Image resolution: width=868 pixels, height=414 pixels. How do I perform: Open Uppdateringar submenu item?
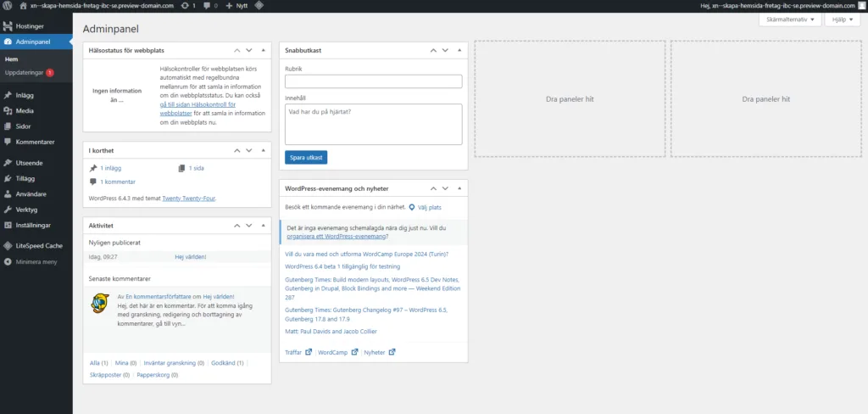pos(24,73)
